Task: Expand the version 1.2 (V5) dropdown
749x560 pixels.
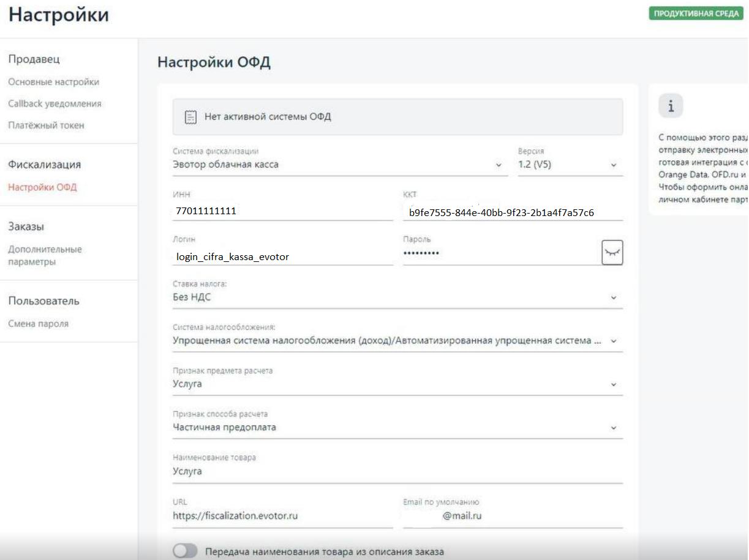Action: pyautogui.click(x=570, y=165)
